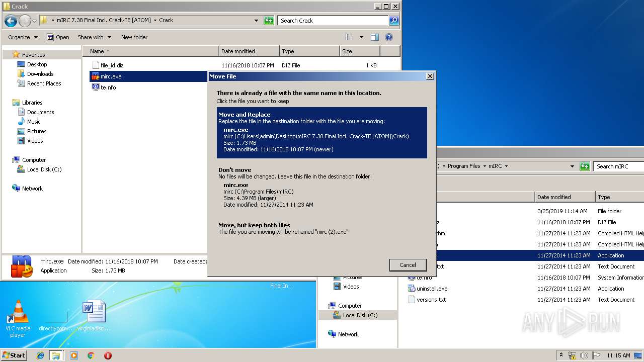
Task: Click the directlycom desktop item
Action: tap(56, 321)
